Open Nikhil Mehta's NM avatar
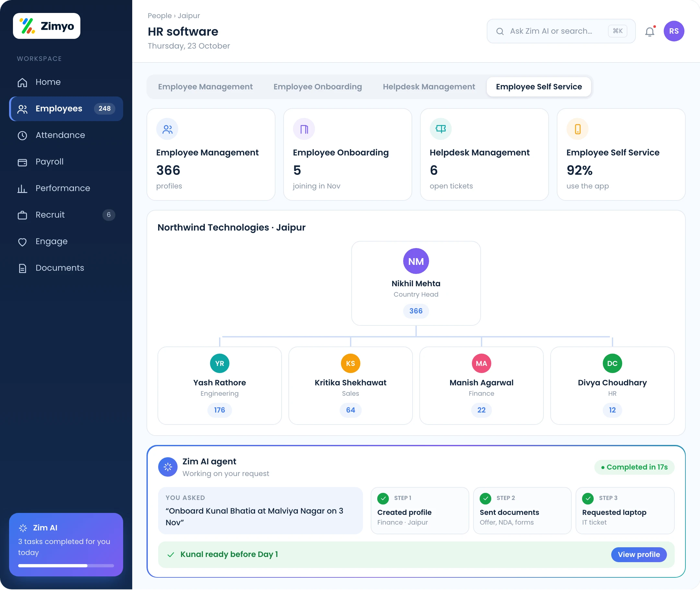This screenshot has height=590, width=700. click(x=416, y=261)
